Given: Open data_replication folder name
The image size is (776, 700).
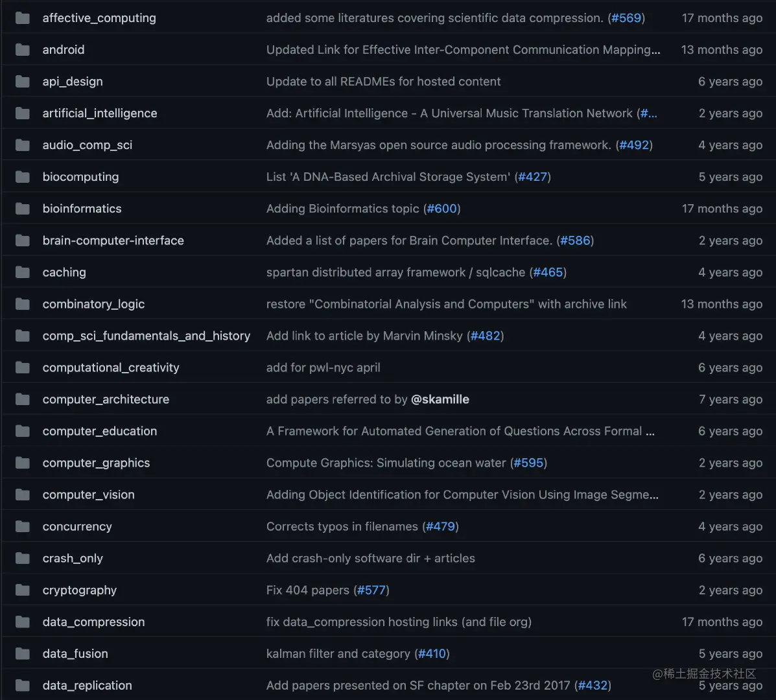Looking at the screenshot, I should coord(87,686).
